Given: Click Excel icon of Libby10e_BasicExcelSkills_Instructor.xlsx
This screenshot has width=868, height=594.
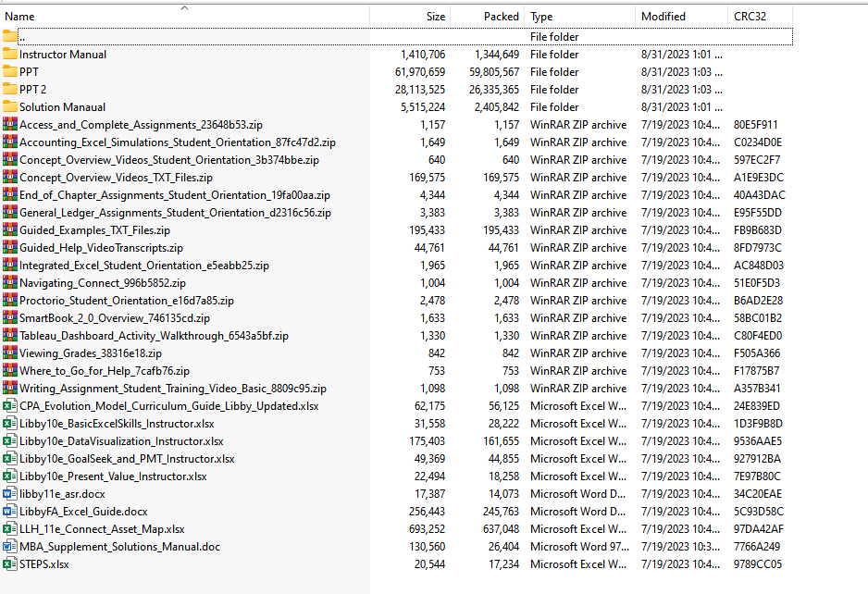Looking at the screenshot, I should click(x=9, y=424).
